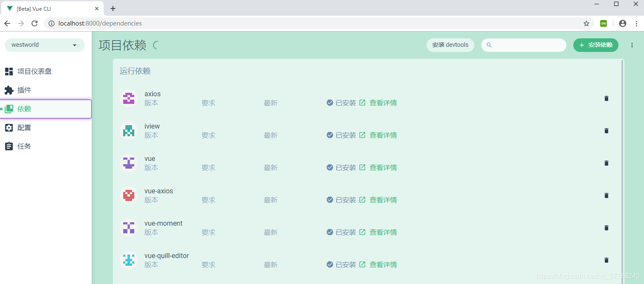Click the external link icon for vue-moment
The image size is (644, 284).
[x=362, y=232]
